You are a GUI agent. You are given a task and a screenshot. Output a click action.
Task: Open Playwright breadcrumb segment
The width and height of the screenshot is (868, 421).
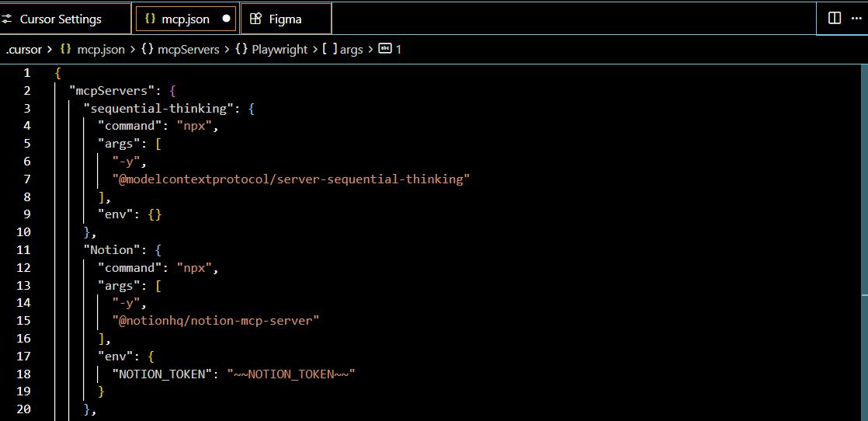tap(279, 49)
